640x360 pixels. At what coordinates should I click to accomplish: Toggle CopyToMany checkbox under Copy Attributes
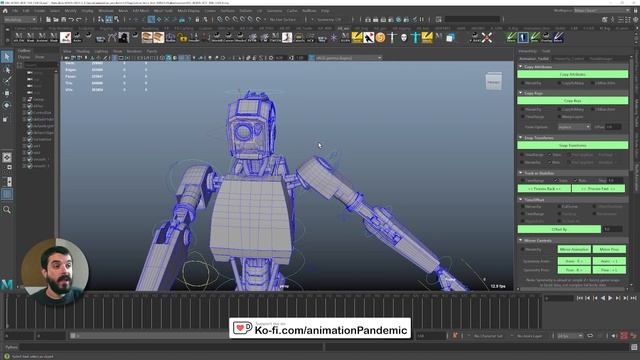coord(559,83)
